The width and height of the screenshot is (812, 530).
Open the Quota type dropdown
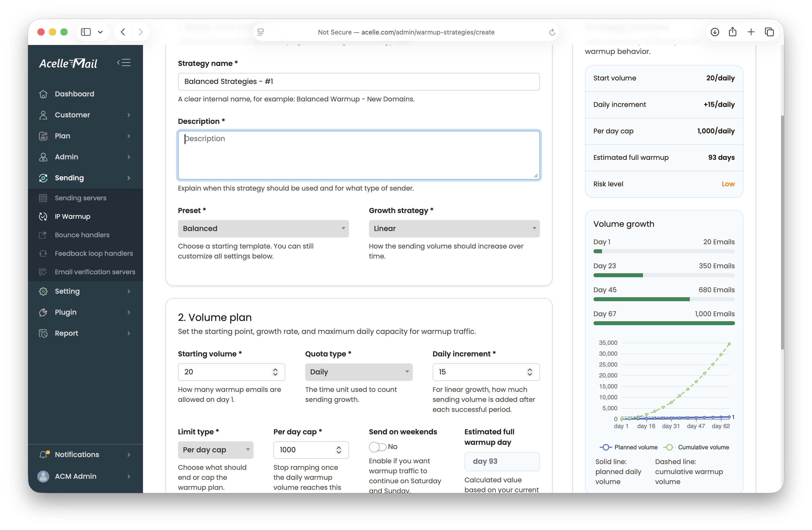pyautogui.click(x=358, y=372)
